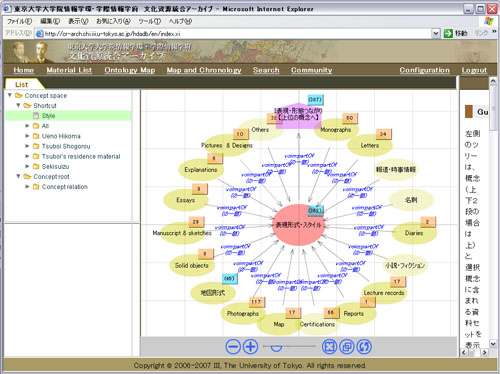Collapse the Concept root node
The image size is (500, 374).
[18, 176]
